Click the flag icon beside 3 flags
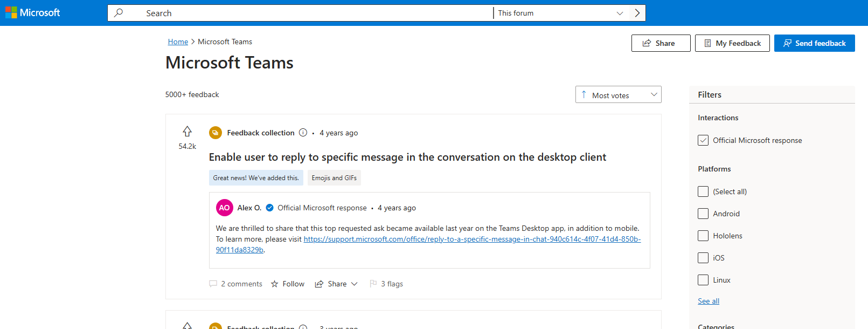 [373, 284]
